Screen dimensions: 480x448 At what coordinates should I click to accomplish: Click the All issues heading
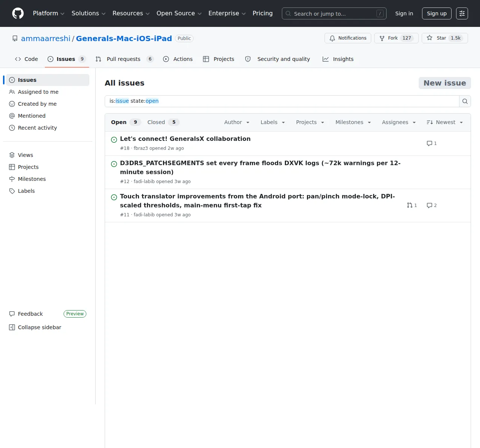(124, 83)
